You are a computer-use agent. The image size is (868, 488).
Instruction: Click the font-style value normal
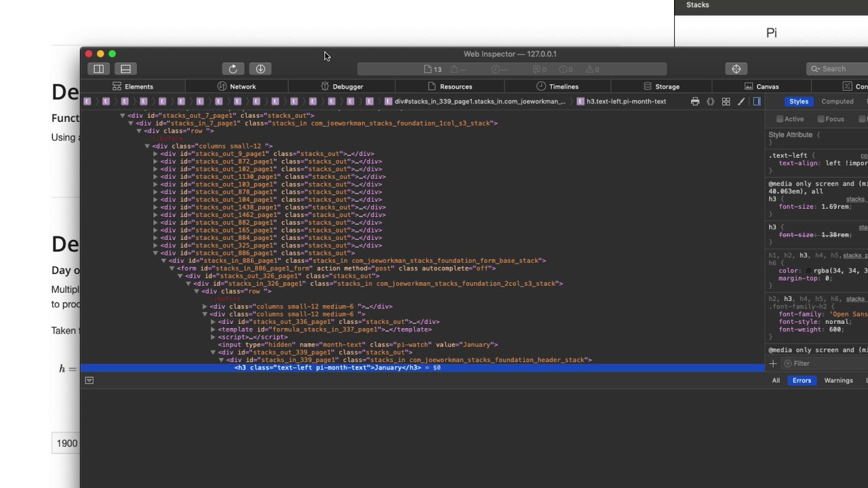tap(836, 322)
